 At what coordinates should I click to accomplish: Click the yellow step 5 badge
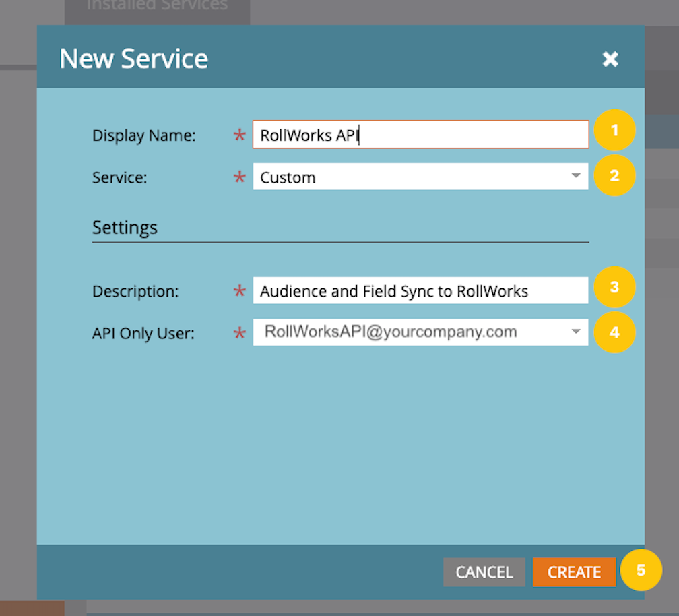pos(641,570)
